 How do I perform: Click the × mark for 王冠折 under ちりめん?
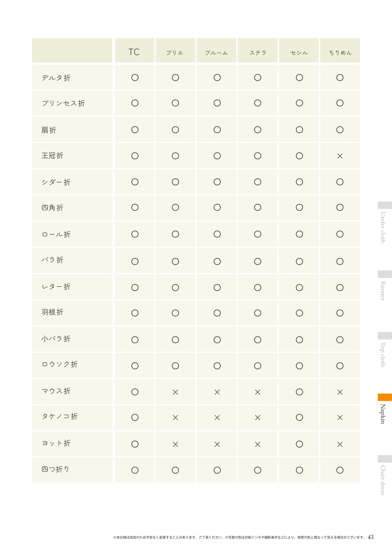coord(340,156)
